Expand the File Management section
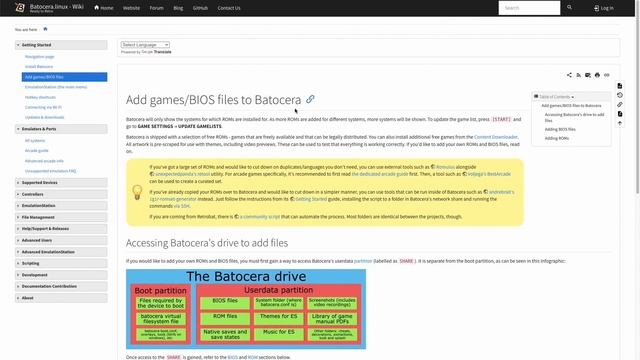The image size is (640, 360). coord(61,217)
